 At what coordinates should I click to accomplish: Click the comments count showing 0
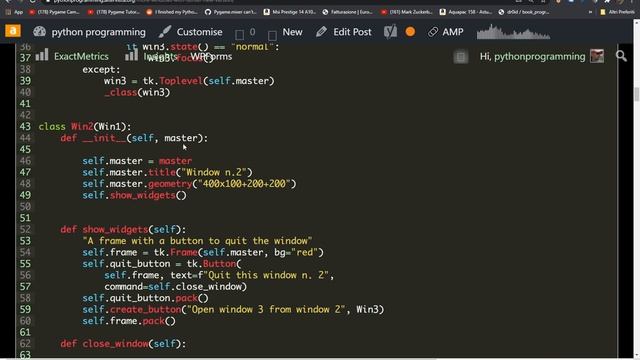[x=245, y=32]
